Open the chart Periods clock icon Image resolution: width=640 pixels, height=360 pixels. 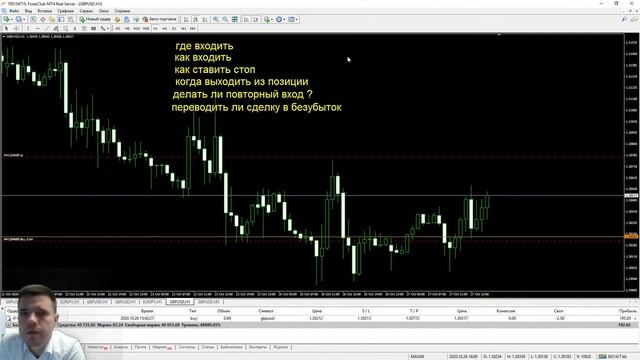coord(279,19)
